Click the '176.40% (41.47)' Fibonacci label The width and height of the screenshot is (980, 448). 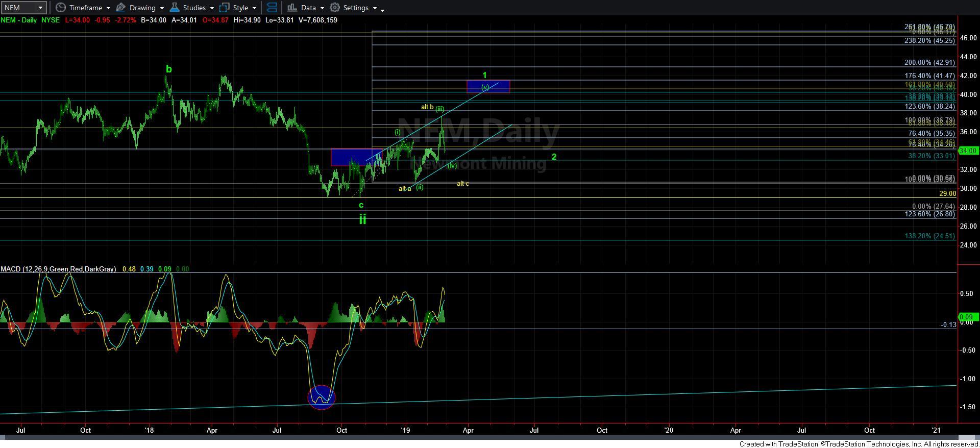click(929, 76)
